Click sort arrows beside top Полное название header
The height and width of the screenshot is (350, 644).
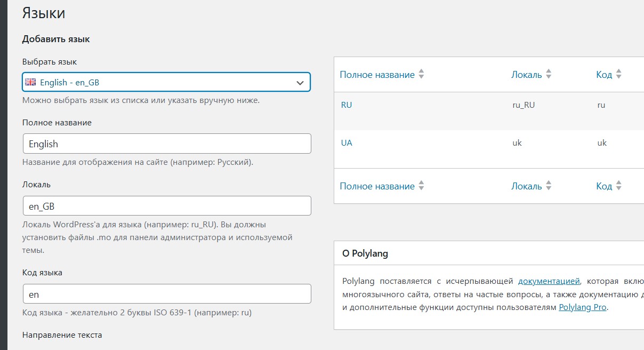(x=421, y=75)
